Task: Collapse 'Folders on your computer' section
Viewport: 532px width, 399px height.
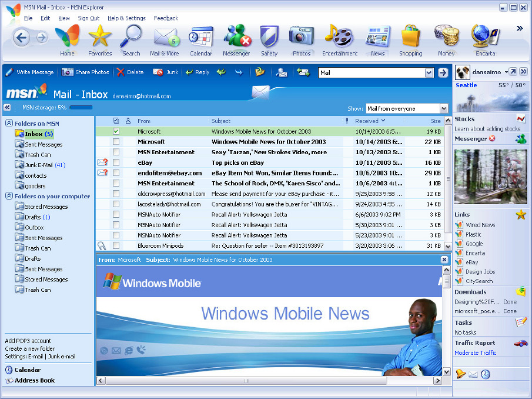Action: coord(9,197)
